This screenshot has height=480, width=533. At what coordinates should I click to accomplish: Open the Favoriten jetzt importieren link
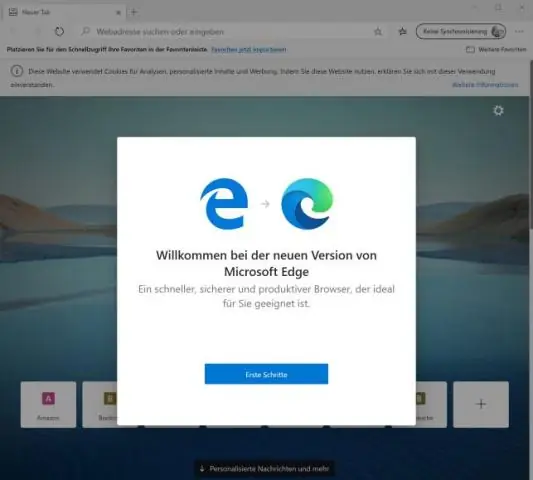pyautogui.click(x=248, y=50)
